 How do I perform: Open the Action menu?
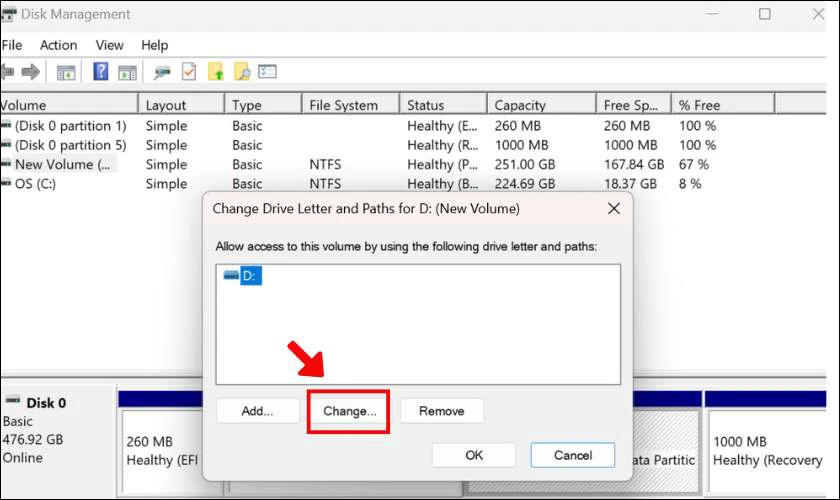[x=58, y=45]
